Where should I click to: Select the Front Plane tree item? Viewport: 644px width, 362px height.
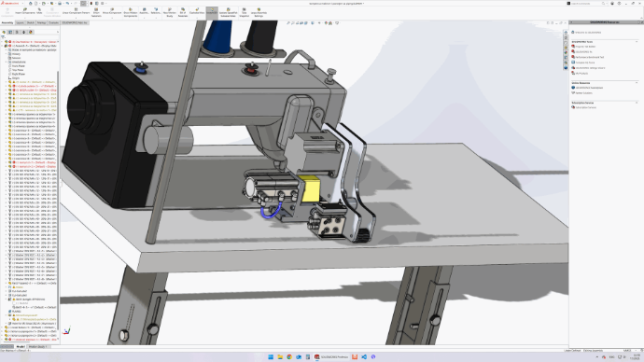(18, 65)
